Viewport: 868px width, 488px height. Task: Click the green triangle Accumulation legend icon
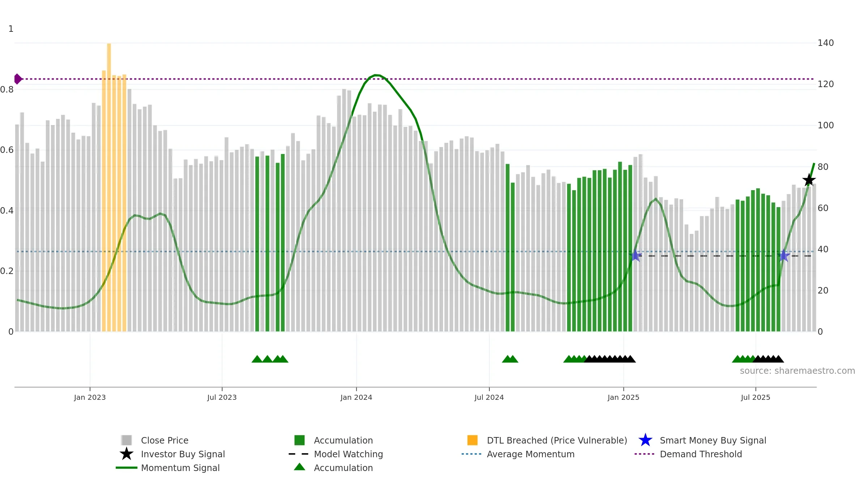click(x=299, y=467)
